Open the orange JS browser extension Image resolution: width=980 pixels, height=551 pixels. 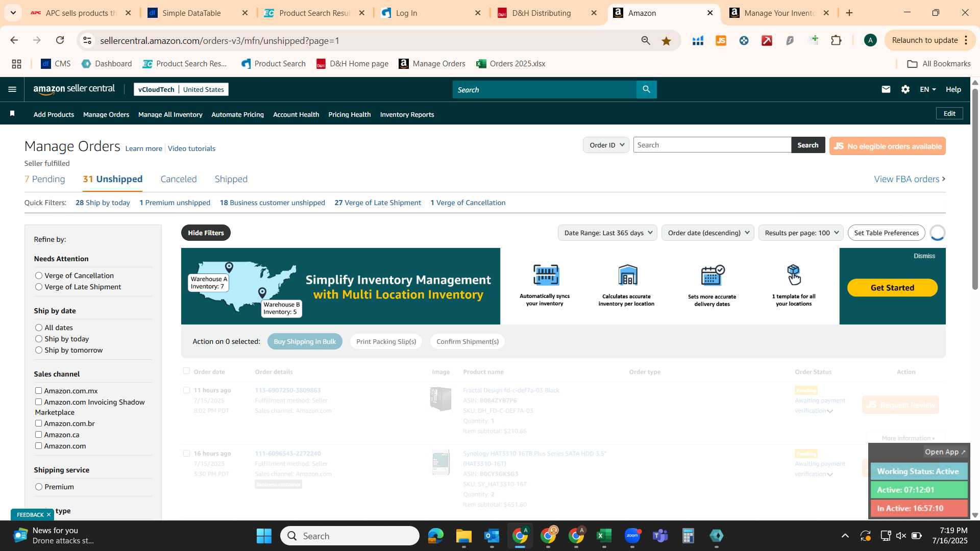[x=721, y=40]
